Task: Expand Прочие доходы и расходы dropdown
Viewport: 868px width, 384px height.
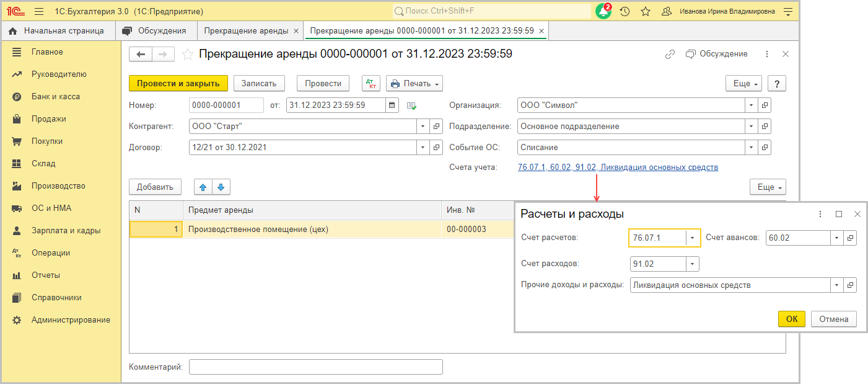Action: [837, 285]
